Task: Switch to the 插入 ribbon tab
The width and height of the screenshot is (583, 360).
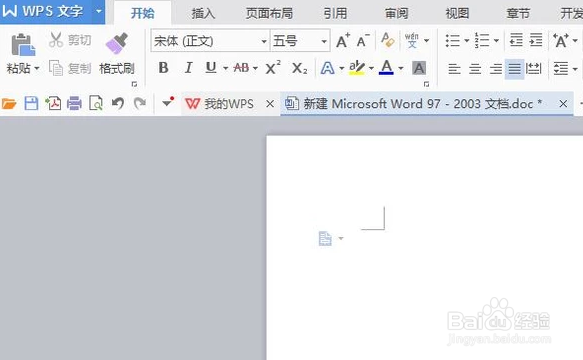Action: [x=203, y=13]
